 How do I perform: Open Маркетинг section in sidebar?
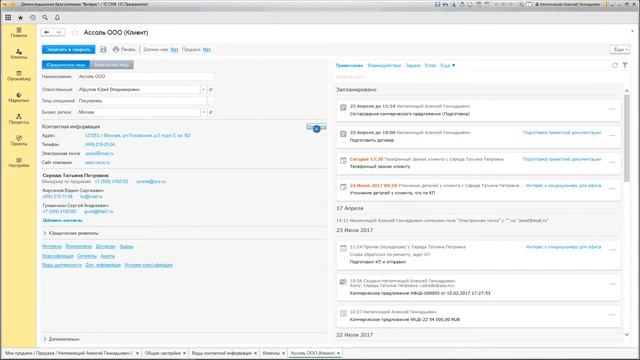[19, 98]
